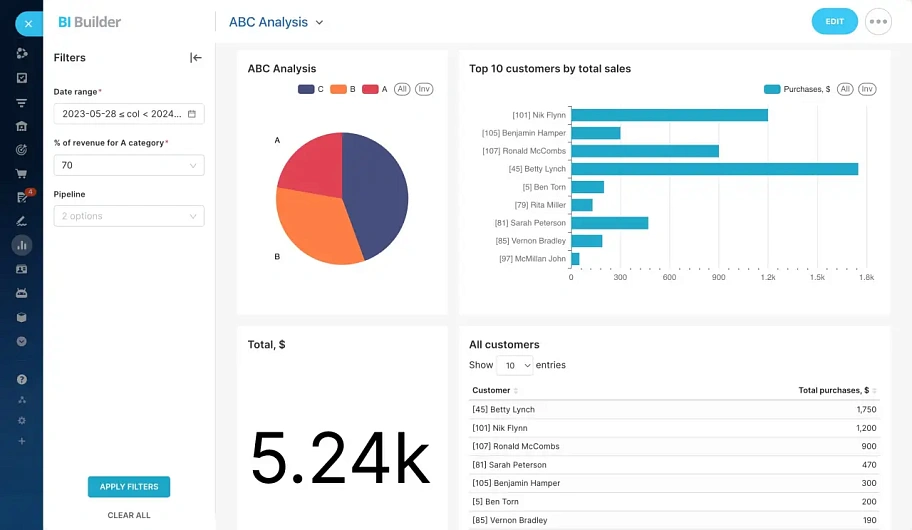Click the bar chart analytics sidebar icon
912x530 pixels.
(22, 245)
